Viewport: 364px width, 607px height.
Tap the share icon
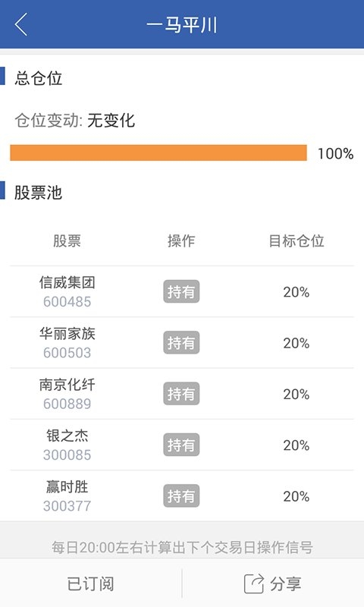tap(254, 583)
